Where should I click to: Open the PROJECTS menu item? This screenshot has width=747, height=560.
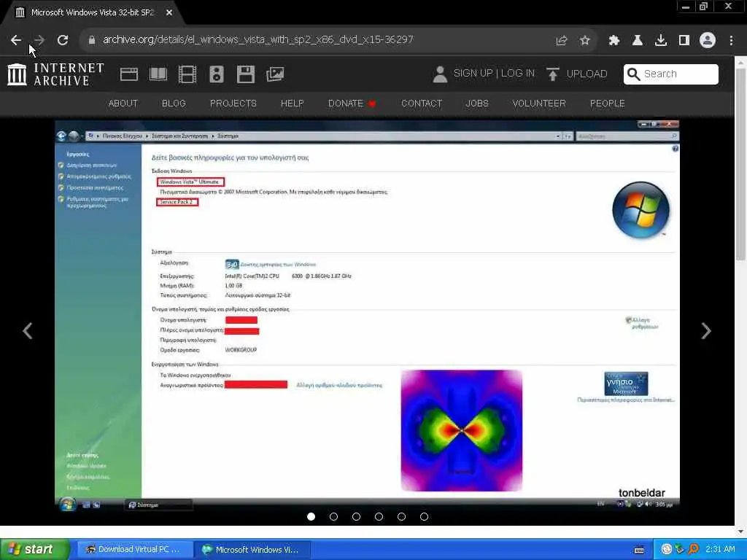(x=233, y=104)
